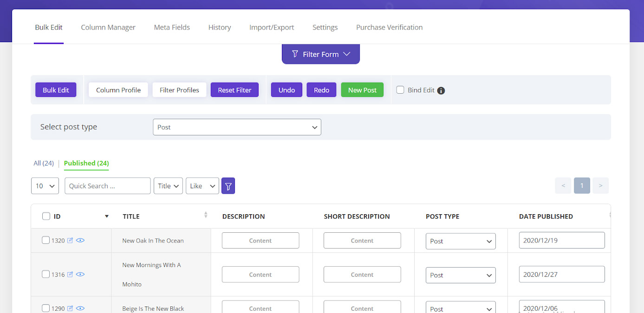Click the Post Type column header
Screen dimensions: 644x313
(442, 217)
